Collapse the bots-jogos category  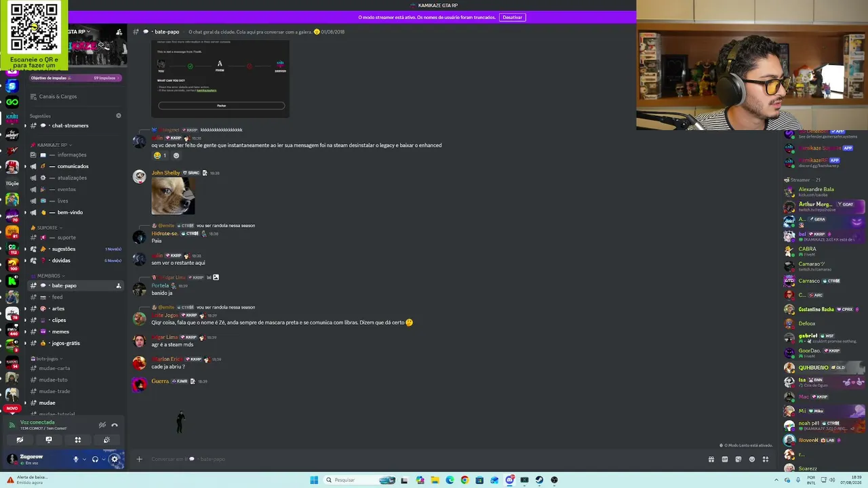coord(46,359)
